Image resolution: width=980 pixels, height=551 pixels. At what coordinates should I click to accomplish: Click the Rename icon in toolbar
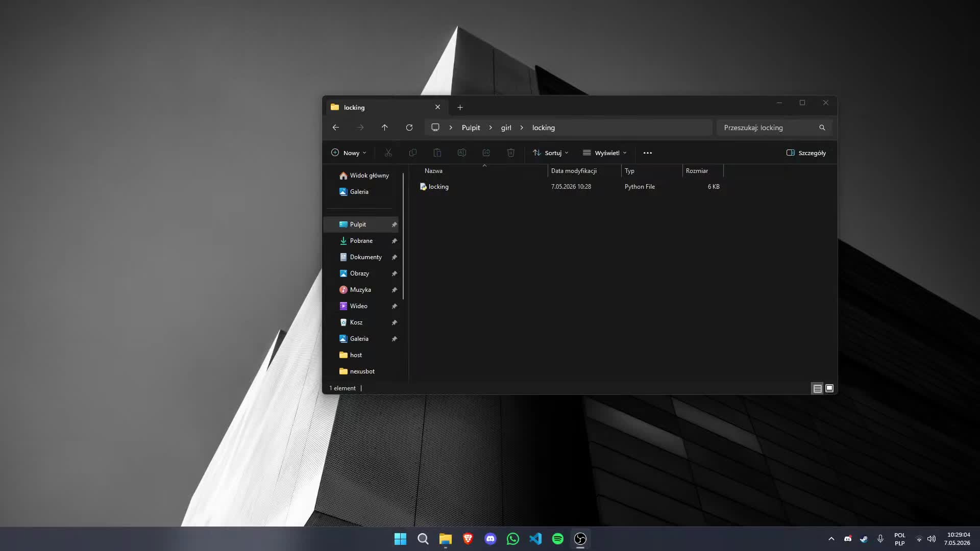point(462,153)
